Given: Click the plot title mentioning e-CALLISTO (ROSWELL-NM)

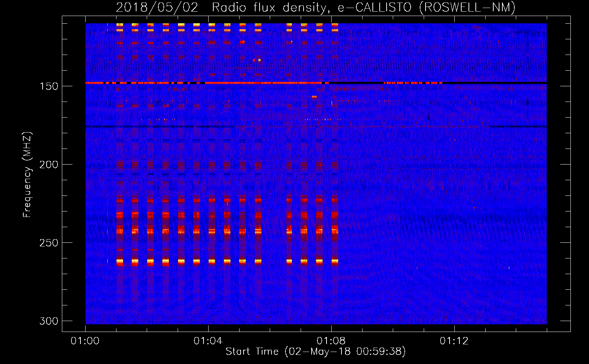Looking at the screenshot, I should (x=316, y=7).
